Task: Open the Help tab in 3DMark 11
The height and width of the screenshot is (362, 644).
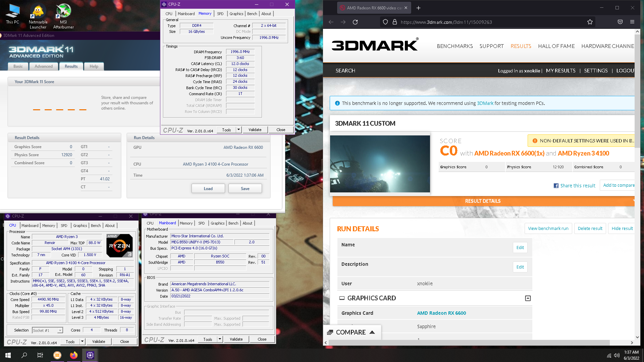Action: coord(94,66)
